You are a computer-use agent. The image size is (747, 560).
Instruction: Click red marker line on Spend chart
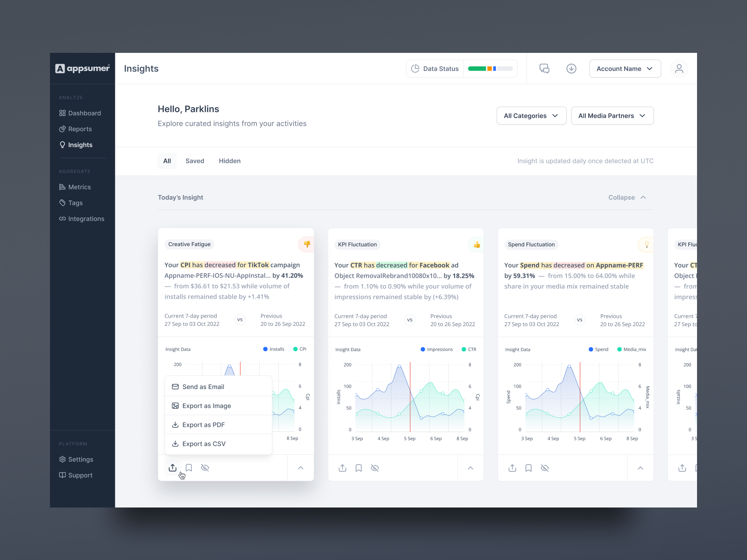[580, 397]
